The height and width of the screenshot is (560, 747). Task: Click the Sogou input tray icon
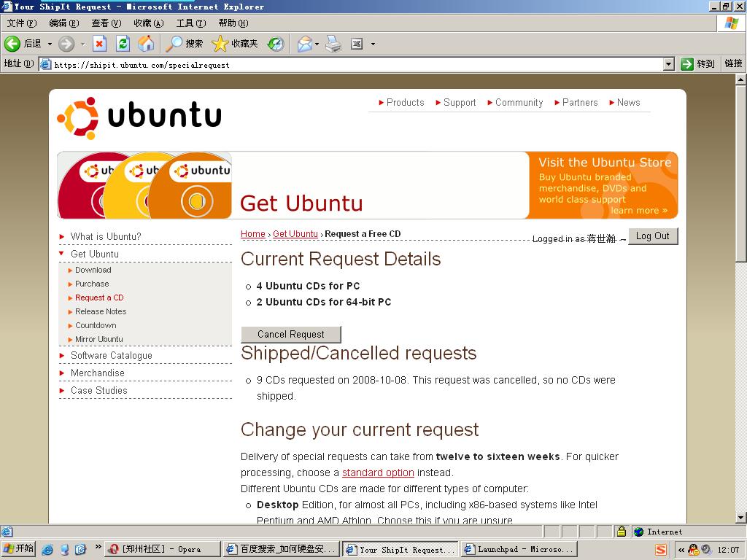click(x=661, y=550)
